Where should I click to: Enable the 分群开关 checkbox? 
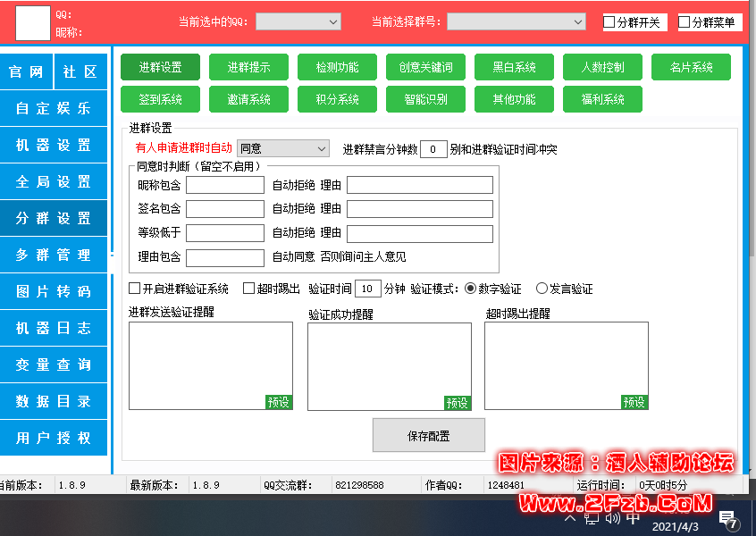(609, 22)
